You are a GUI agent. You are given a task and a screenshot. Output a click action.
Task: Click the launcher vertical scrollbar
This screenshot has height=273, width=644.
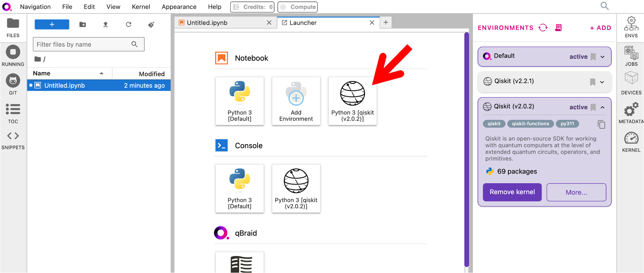point(467,149)
